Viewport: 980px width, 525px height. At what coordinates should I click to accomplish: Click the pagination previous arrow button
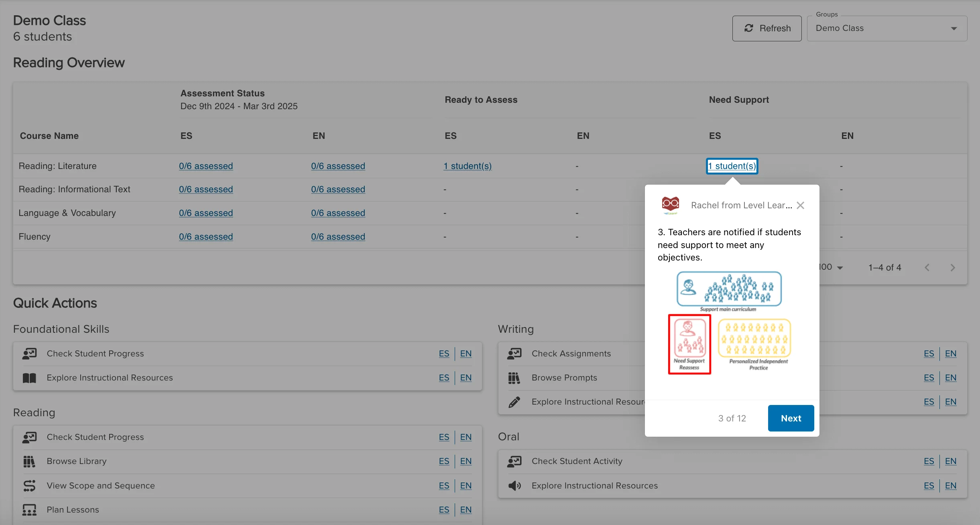click(x=927, y=267)
